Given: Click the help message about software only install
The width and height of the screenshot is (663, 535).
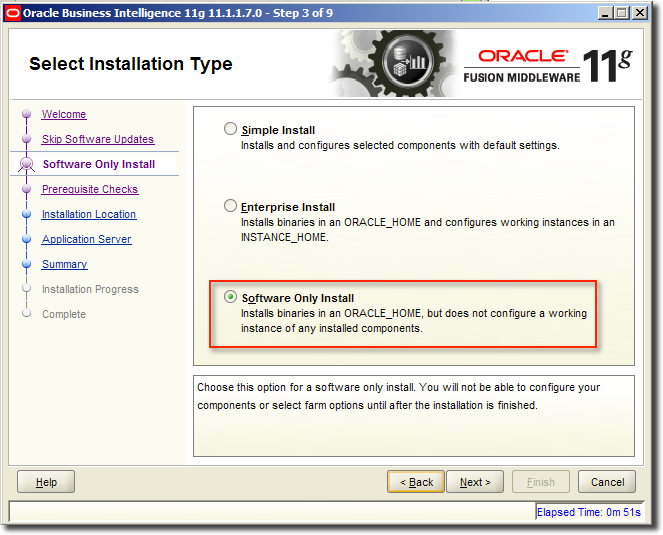Looking at the screenshot, I should point(399,396).
